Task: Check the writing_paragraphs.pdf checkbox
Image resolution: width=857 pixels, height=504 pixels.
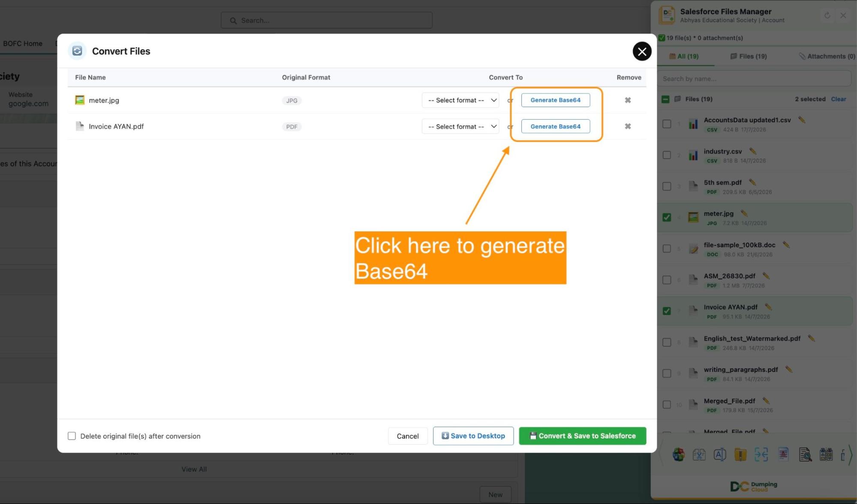Action: pos(667,373)
